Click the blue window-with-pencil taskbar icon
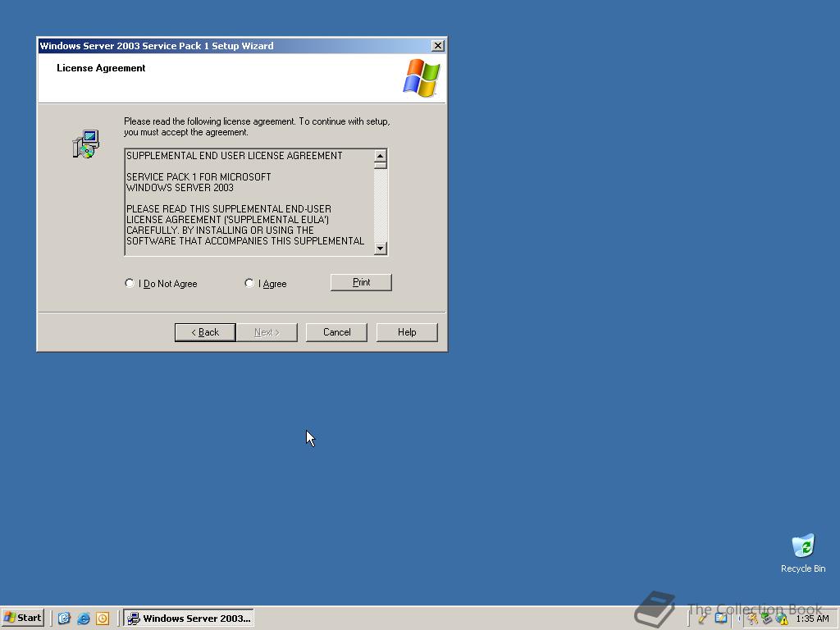Screen dimensions: 840x630 (x=720, y=619)
